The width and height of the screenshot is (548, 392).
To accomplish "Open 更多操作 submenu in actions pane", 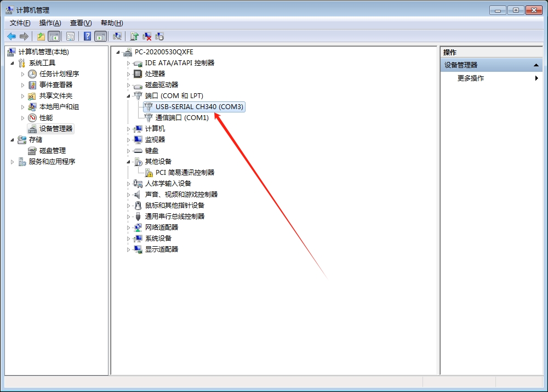I will click(x=492, y=78).
